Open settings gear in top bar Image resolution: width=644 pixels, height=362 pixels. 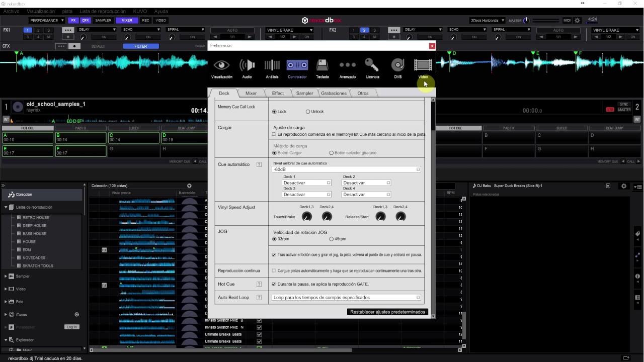(x=578, y=21)
